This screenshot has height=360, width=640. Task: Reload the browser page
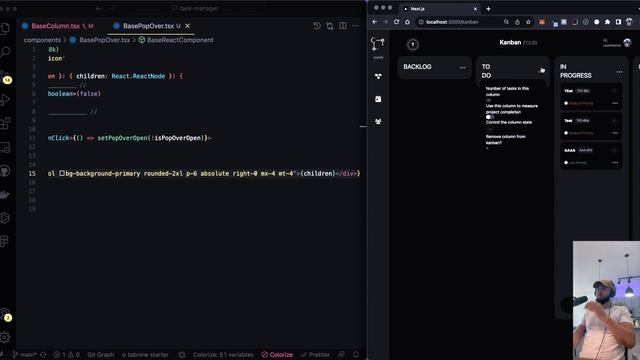(396, 22)
